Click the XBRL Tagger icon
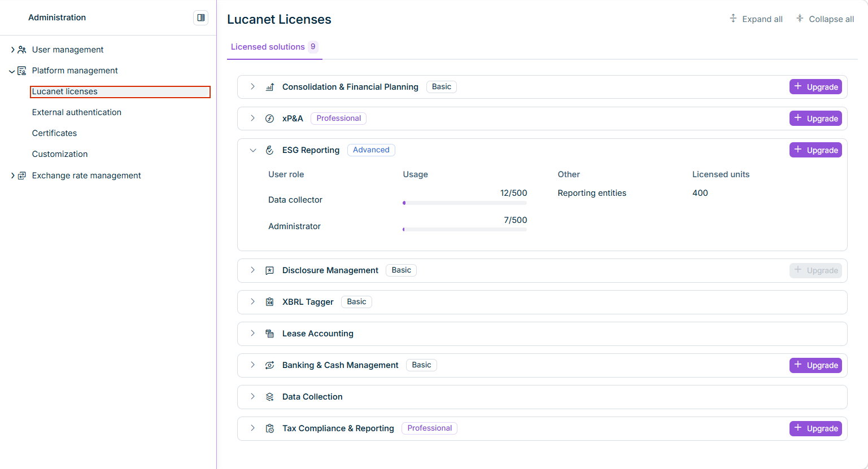Image resolution: width=868 pixels, height=469 pixels. [270, 302]
